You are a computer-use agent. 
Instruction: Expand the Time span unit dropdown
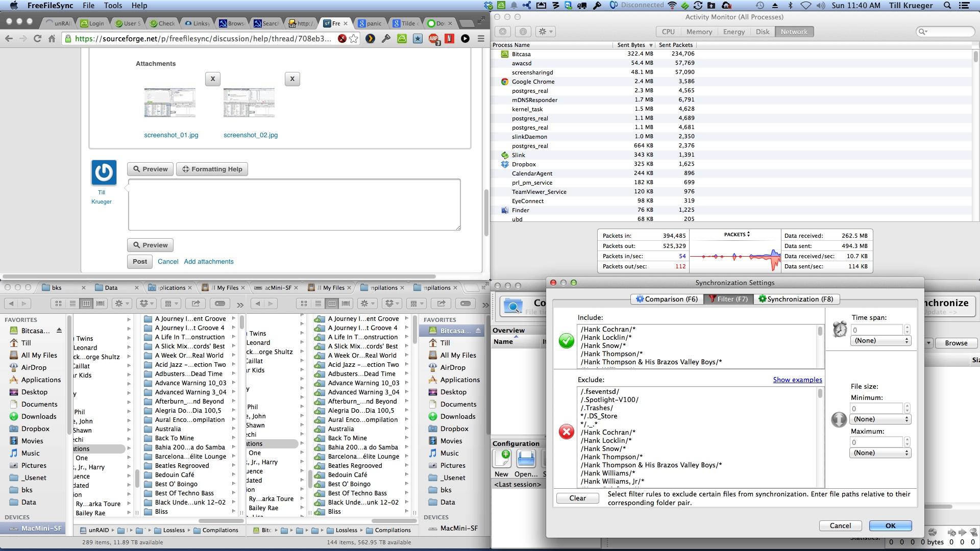[880, 340]
